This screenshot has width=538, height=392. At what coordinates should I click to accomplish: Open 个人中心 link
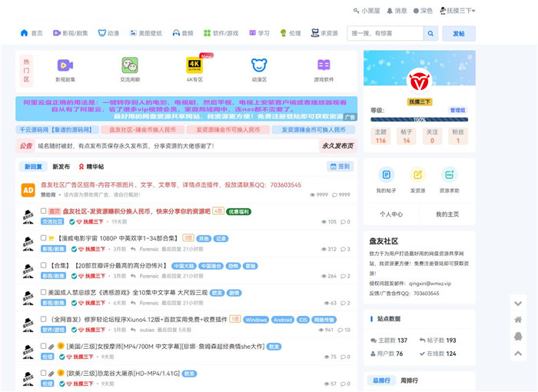click(391, 214)
